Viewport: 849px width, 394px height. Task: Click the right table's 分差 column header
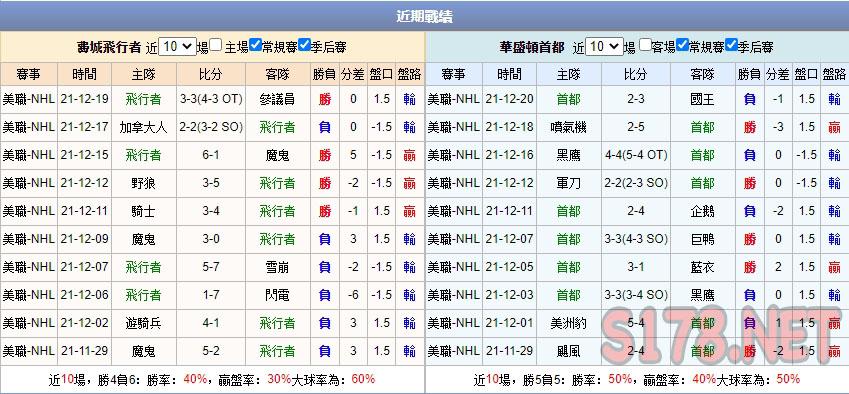[778, 74]
